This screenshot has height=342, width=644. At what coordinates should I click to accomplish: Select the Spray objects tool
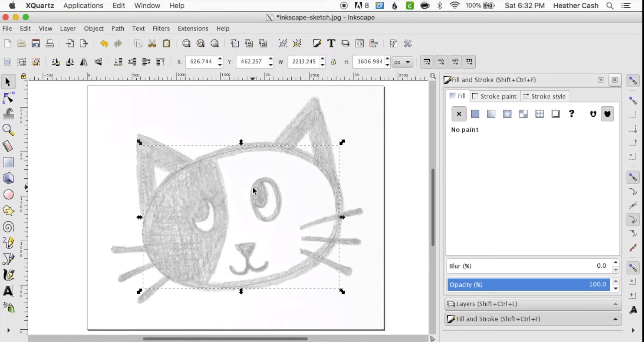(x=8, y=307)
